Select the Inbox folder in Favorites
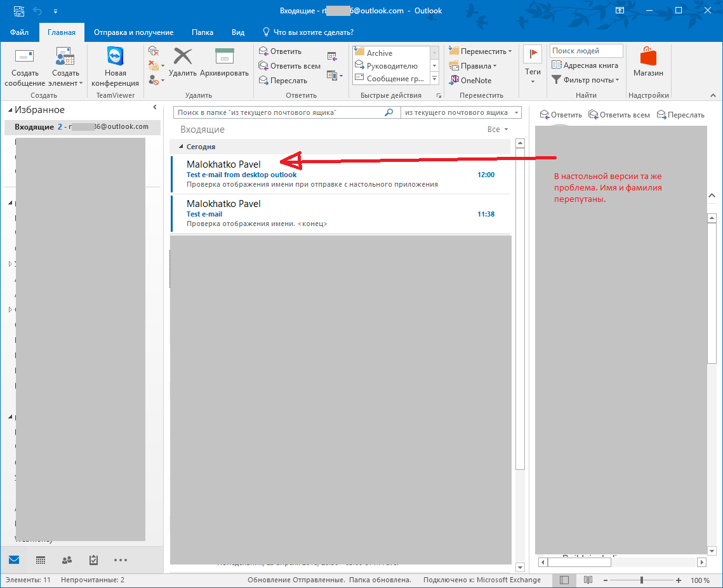The width and height of the screenshot is (723, 588). pos(82,127)
